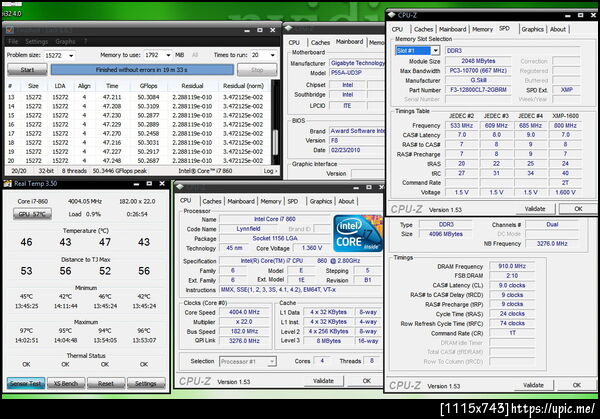Open About tab in CPU-Z CPU window
Viewport: 600px width, 419px height.
(x=346, y=201)
